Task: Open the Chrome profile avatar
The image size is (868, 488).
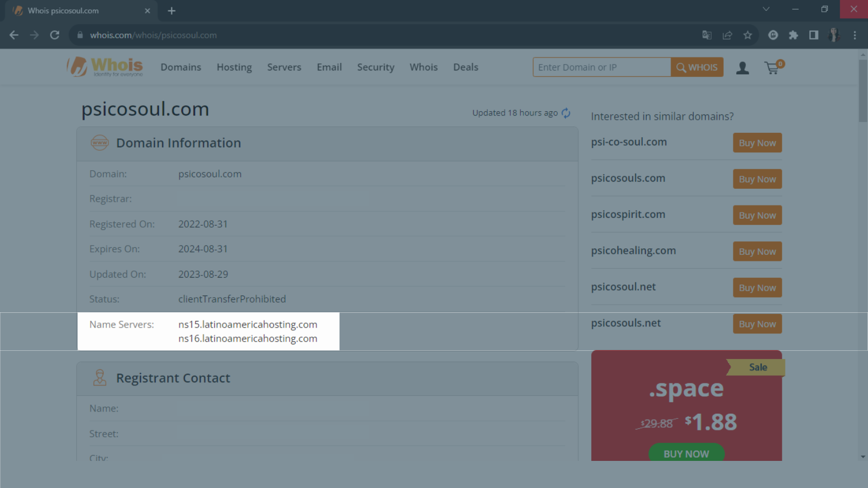Action: pyautogui.click(x=834, y=35)
